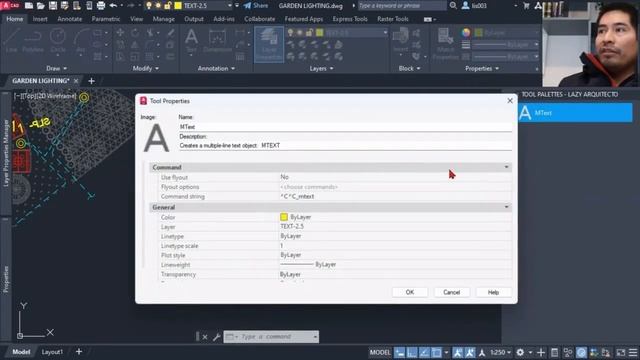Select the Line tool in Draw panel
Image resolution: width=640 pixels, height=360 pixels.
(x=11, y=41)
